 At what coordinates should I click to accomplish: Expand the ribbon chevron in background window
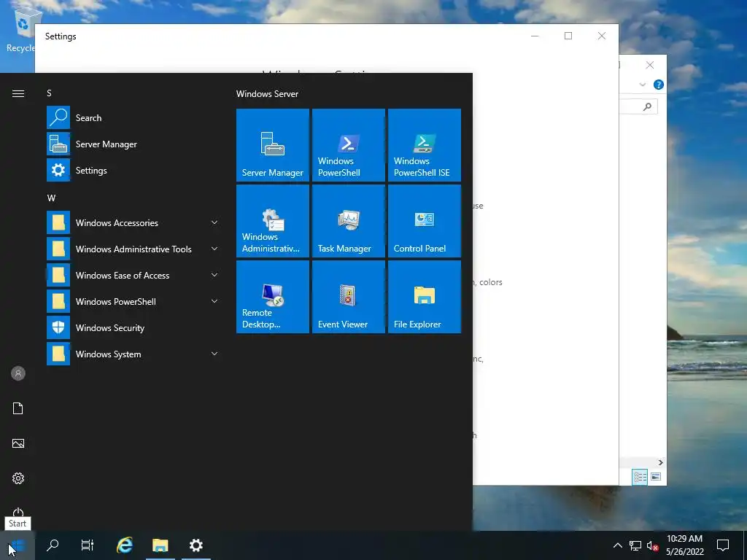pos(642,85)
